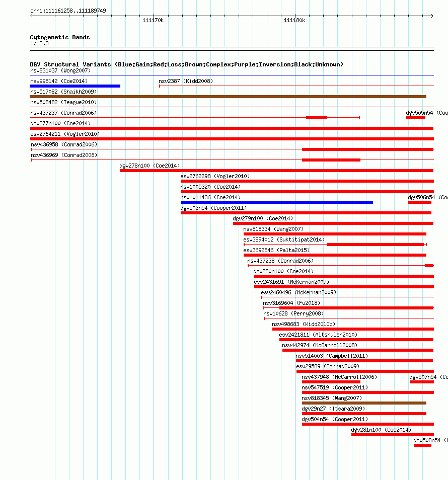Select nsv442974 (McCarroll2008) label

pos(320,345)
